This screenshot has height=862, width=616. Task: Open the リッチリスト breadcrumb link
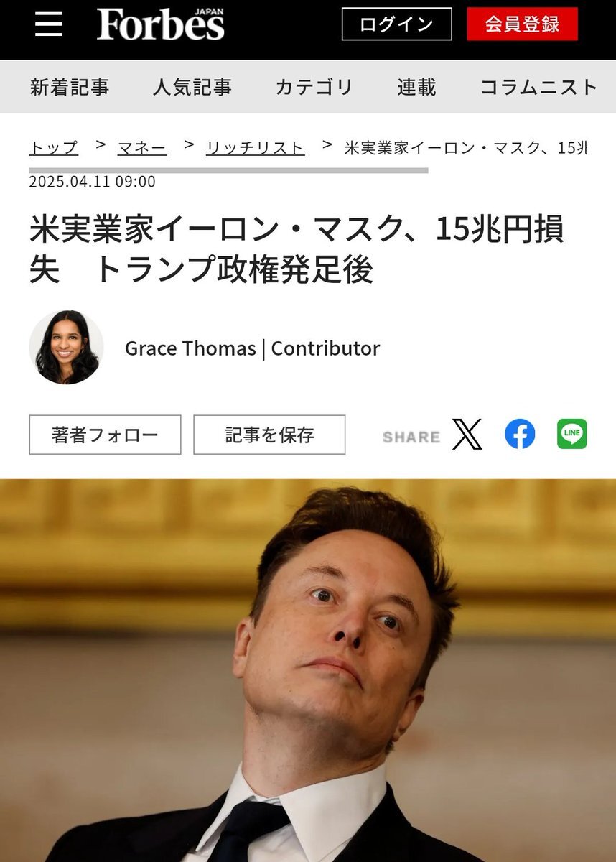pos(256,148)
